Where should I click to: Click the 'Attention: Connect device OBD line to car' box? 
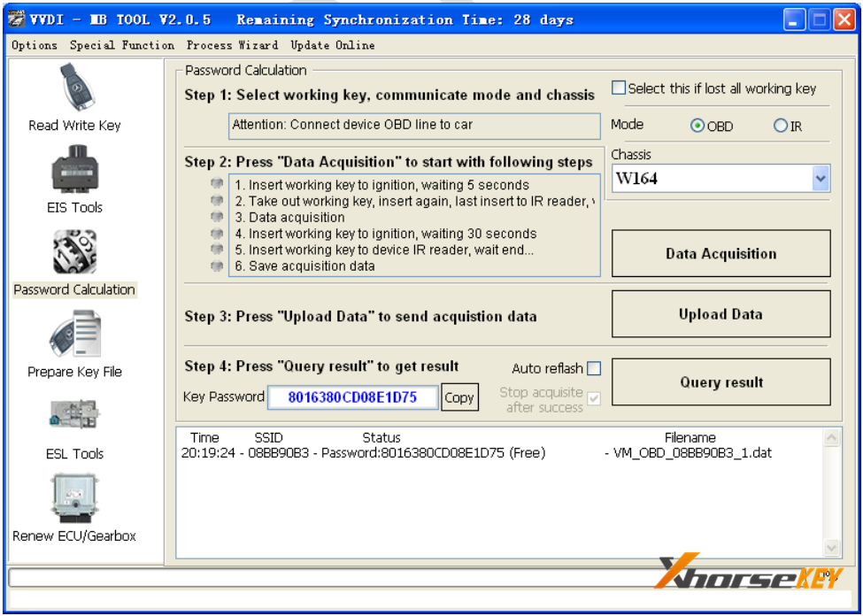click(x=414, y=126)
